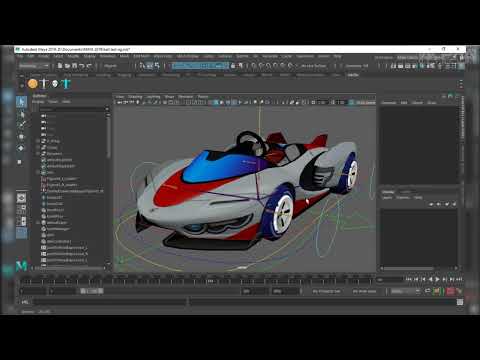Viewport: 480px width, 360px height.
Task: Click the MEL command line field
Action: pyautogui.click(x=110, y=302)
